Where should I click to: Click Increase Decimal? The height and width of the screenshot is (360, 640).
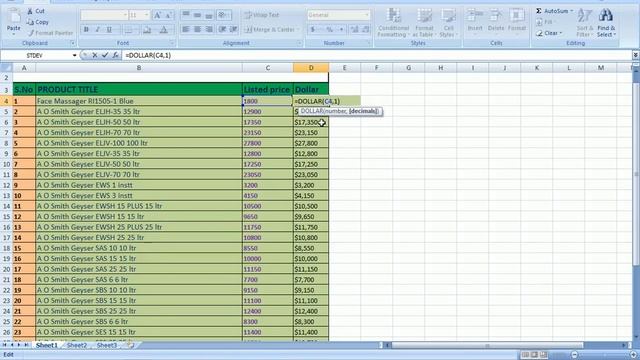(x=354, y=29)
